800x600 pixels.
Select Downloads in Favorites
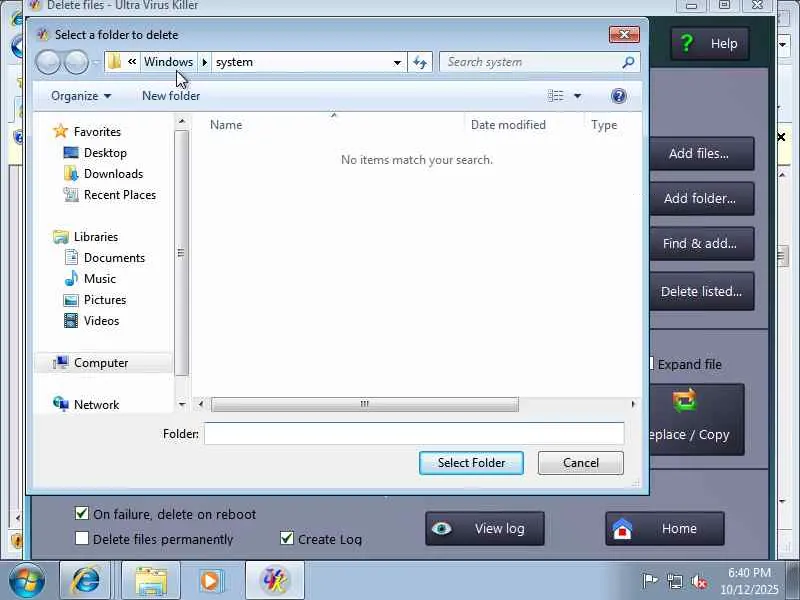tap(113, 173)
